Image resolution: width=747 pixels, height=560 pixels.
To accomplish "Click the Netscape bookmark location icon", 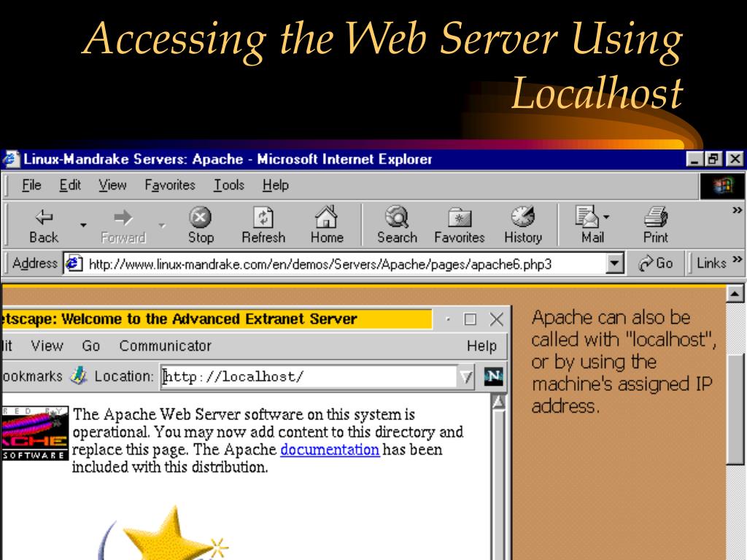I will coord(79,376).
